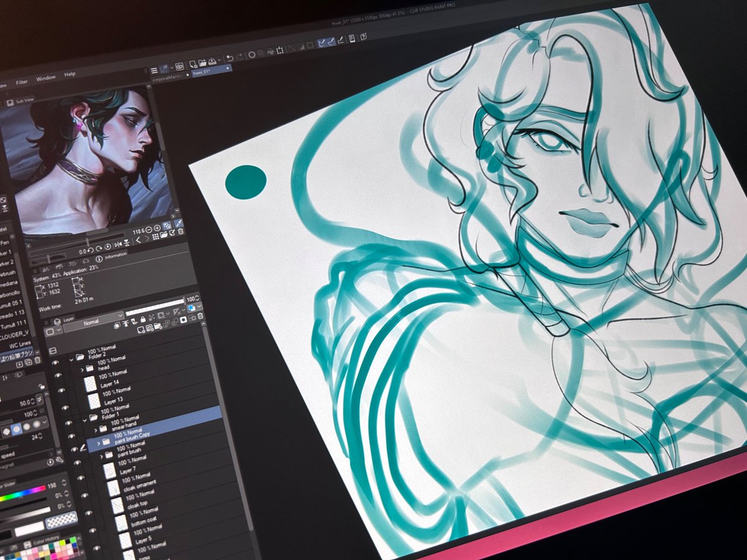Click the Undo arrow in command bar
747x560 pixels.
230,58
